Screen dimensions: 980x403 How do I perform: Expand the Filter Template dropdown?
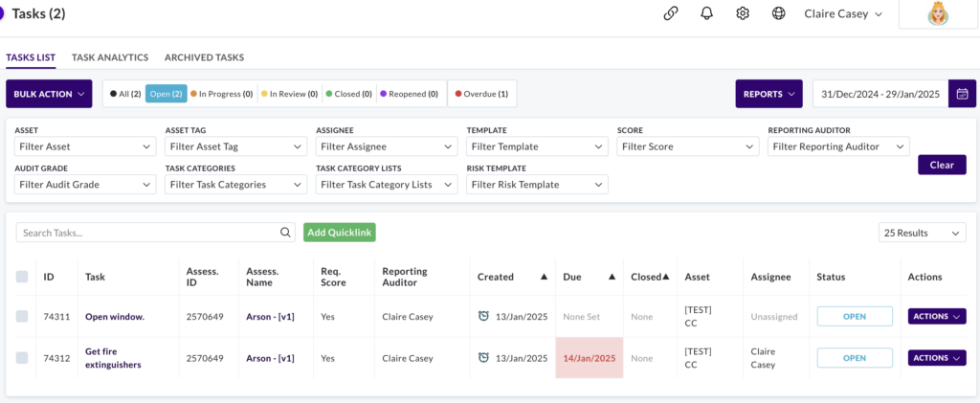tap(537, 146)
